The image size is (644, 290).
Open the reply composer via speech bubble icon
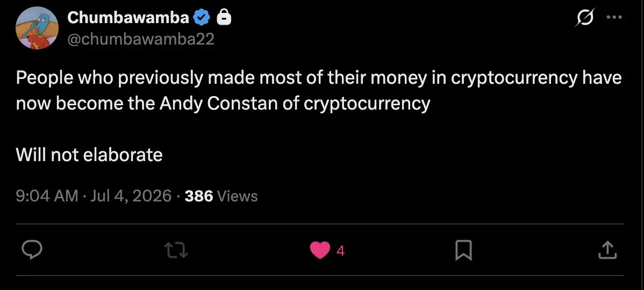point(31,250)
